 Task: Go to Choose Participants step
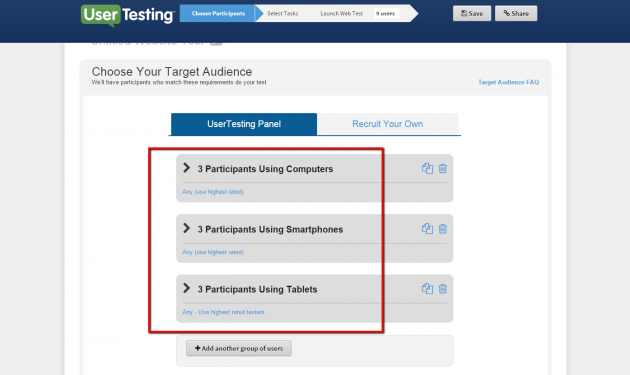(x=218, y=13)
